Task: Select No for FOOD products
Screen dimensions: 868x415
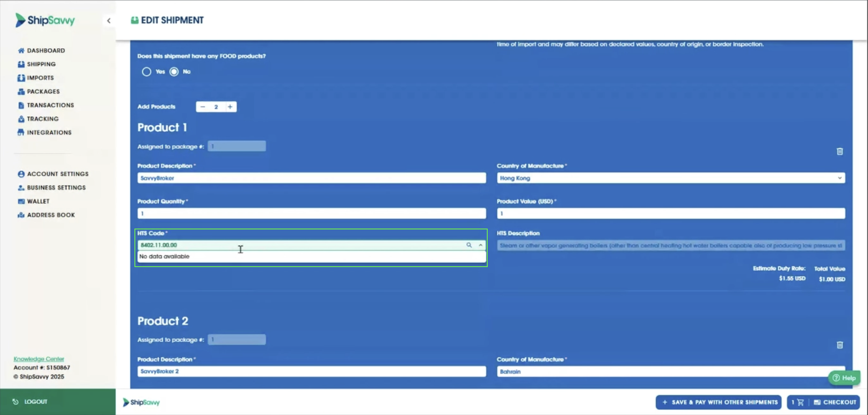Action: tap(174, 72)
